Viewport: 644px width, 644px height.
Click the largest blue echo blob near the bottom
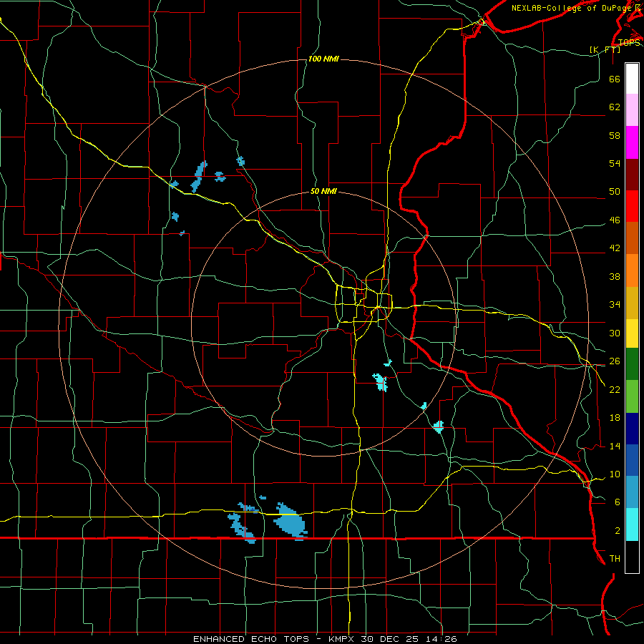coord(291,522)
